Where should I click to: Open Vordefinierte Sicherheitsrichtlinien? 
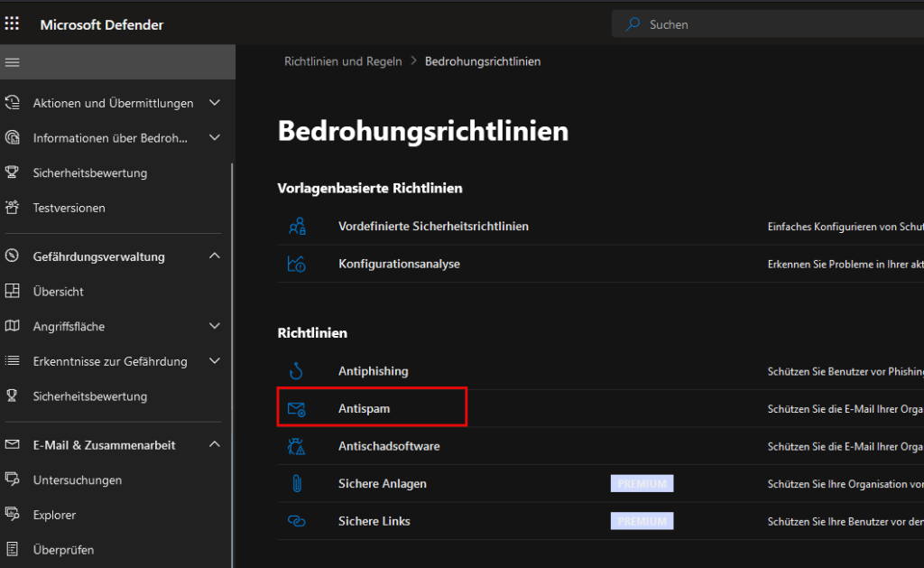click(433, 226)
